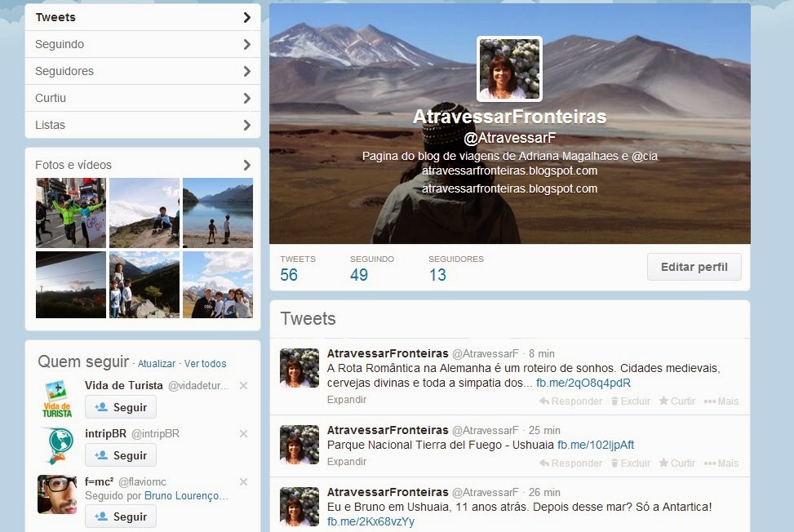Open the photo of person sitting on mountain
The height and width of the screenshot is (532, 794).
[144, 213]
